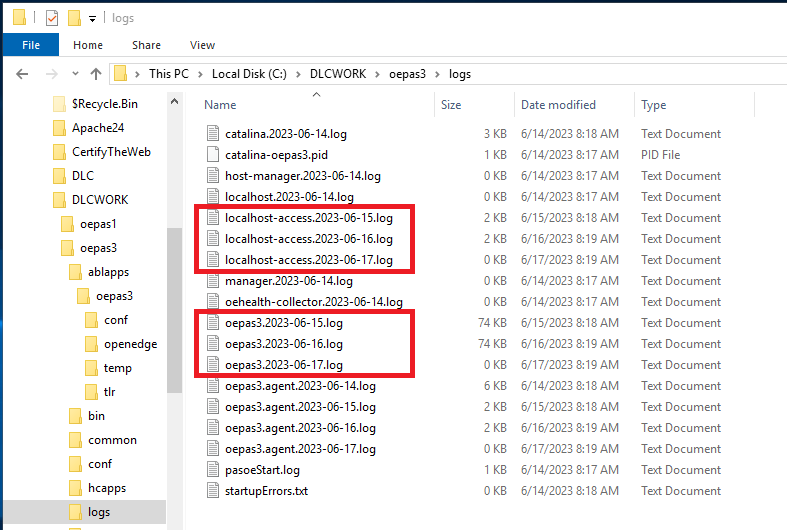Click the scroll-up arrow of navigation pane

(174, 101)
